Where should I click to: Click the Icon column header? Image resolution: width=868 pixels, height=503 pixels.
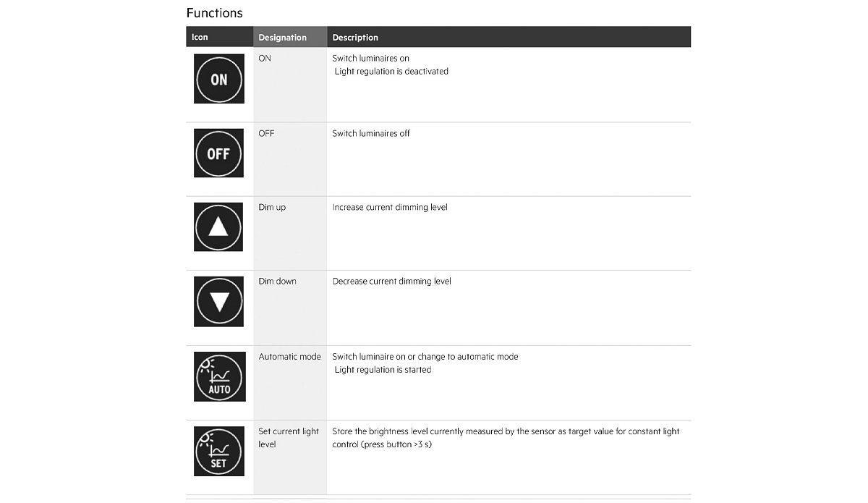pyautogui.click(x=200, y=38)
